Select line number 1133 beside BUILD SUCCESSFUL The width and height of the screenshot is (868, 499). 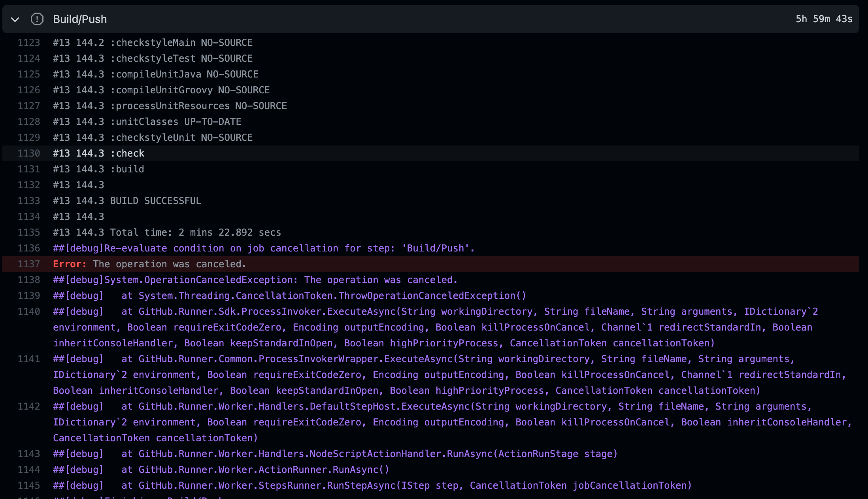pyautogui.click(x=29, y=200)
